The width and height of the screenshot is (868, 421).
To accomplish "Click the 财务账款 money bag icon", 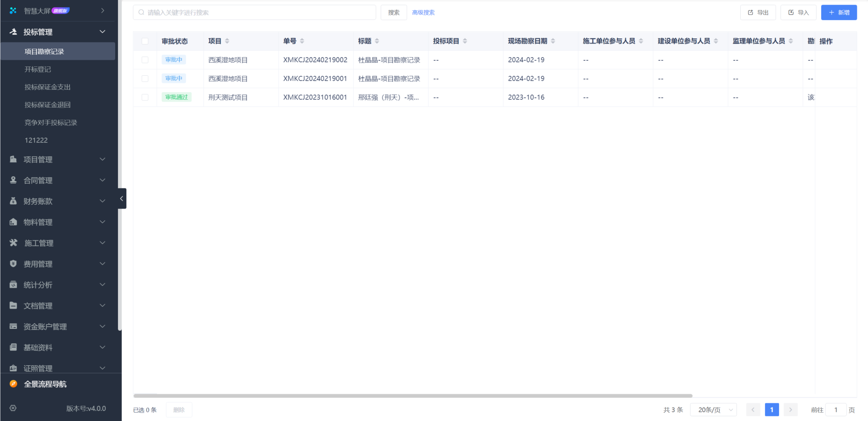I will click(x=14, y=201).
